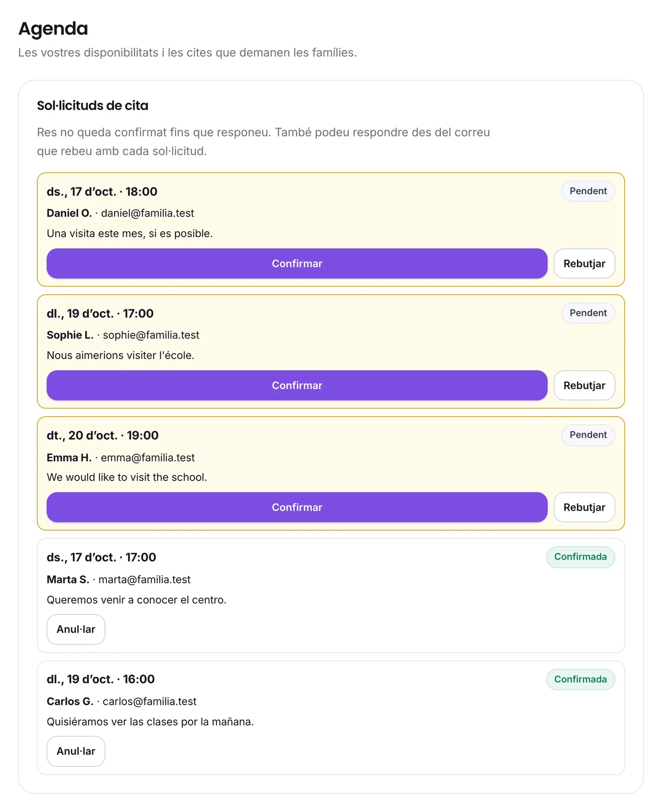Reject Emma H.'s school visit request

point(584,507)
